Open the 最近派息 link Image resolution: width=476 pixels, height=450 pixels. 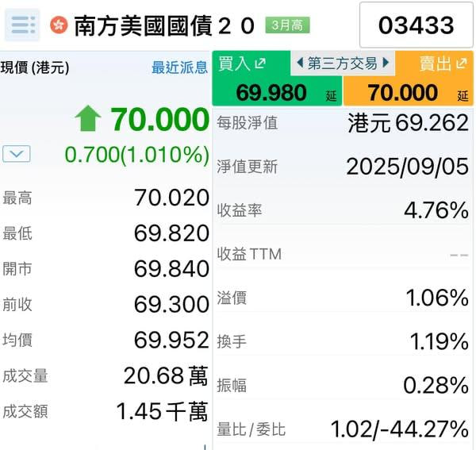[180, 67]
